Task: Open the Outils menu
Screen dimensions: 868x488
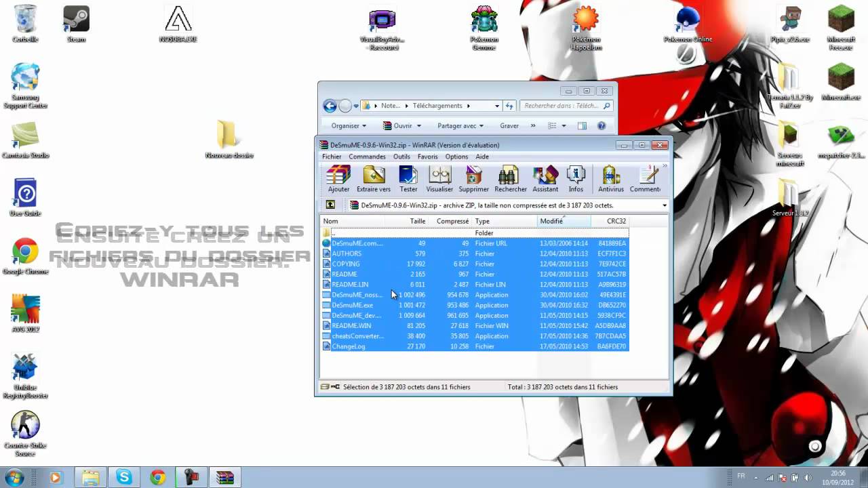Action: tap(401, 157)
